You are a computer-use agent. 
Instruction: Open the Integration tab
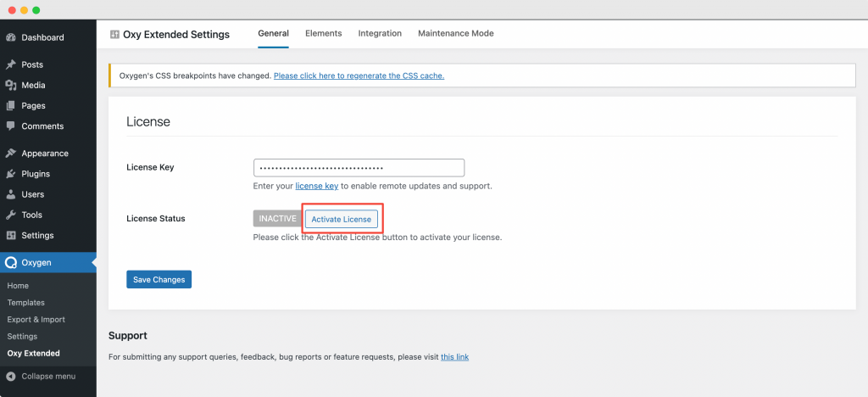pos(380,33)
